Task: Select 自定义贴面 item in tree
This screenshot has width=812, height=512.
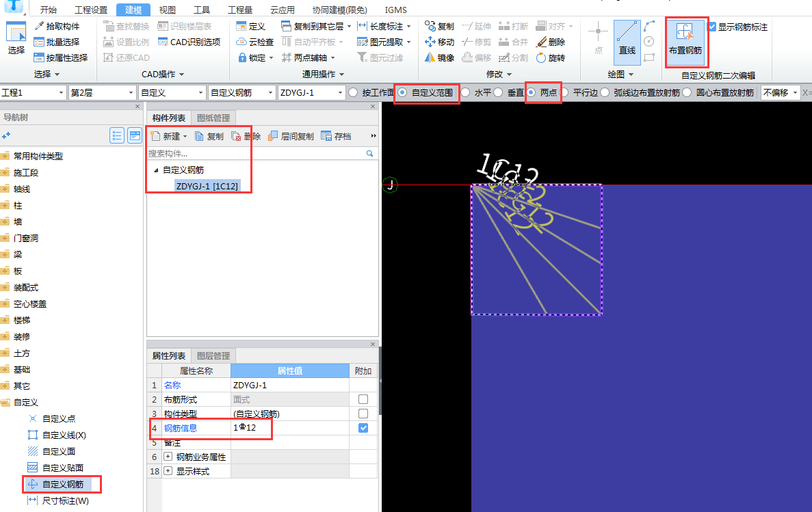Action: tap(56, 468)
